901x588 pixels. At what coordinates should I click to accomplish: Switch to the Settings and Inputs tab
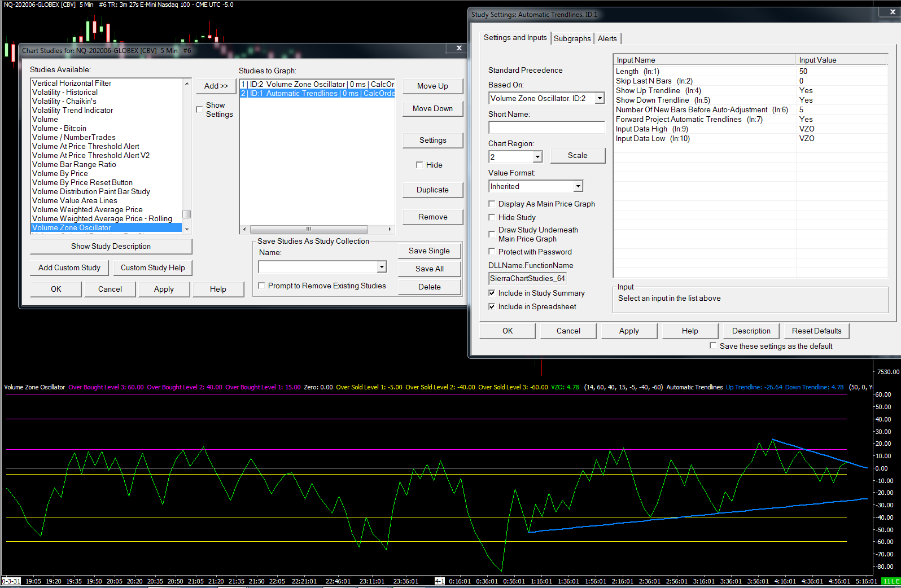515,37
